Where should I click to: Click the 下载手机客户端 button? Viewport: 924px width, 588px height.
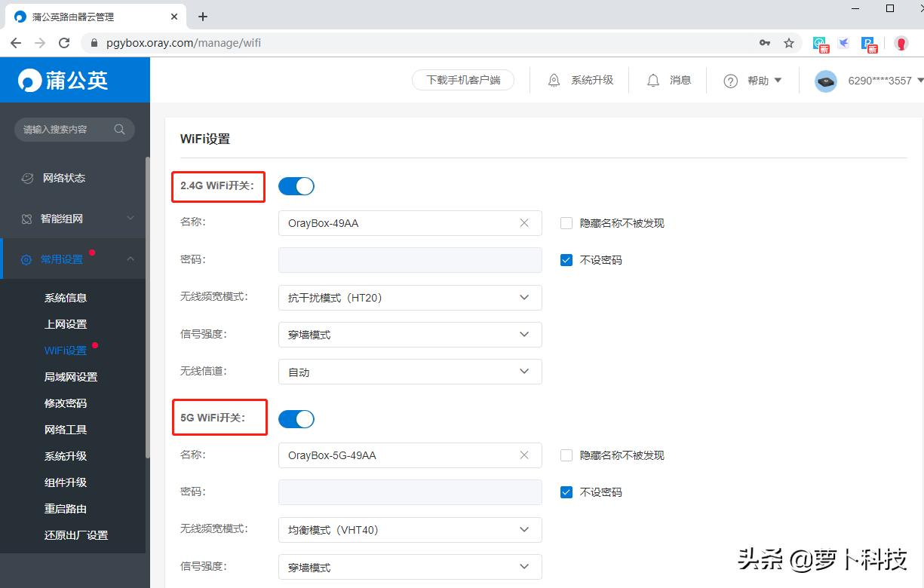pyautogui.click(x=462, y=79)
